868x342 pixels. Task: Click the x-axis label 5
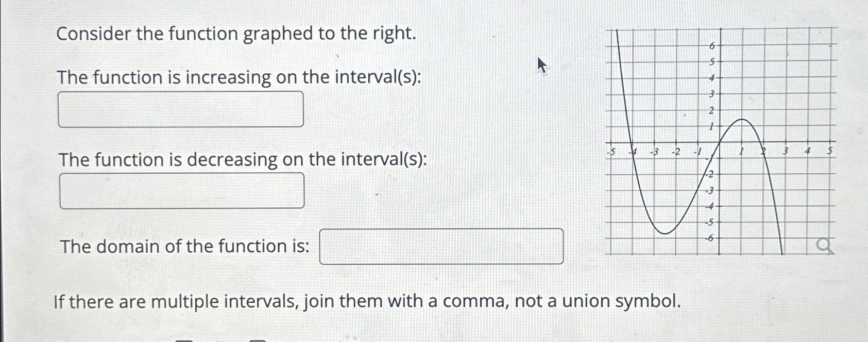click(x=830, y=152)
